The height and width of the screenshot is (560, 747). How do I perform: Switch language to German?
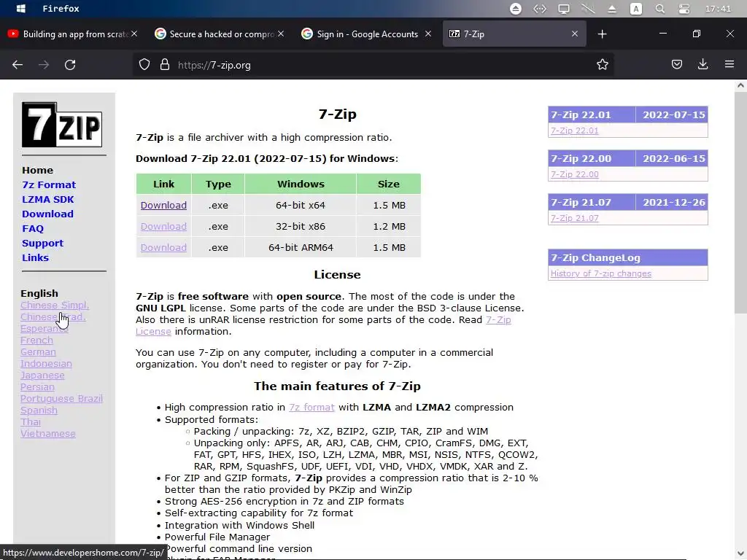[38, 352]
